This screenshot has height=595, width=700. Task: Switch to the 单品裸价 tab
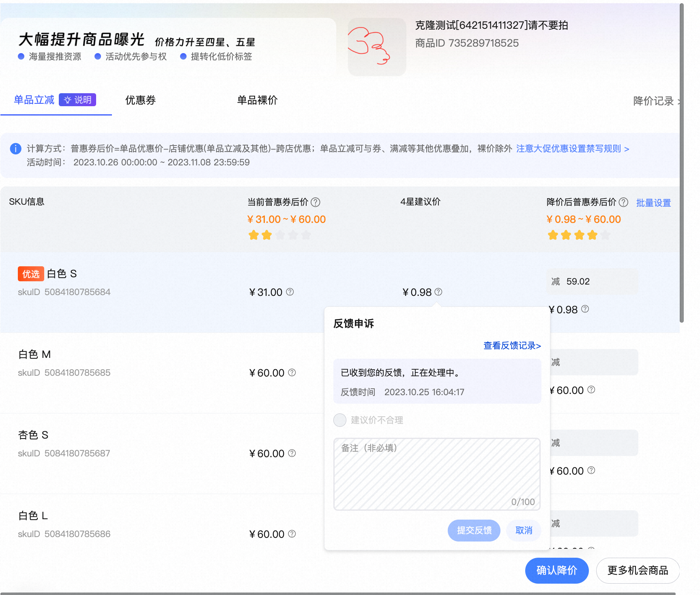click(x=258, y=100)
